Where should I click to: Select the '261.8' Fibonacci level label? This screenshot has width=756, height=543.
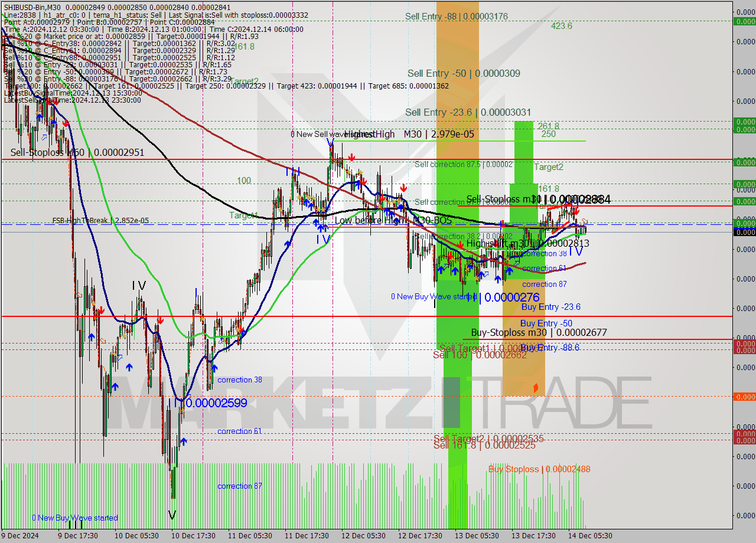tap(548, 126)
